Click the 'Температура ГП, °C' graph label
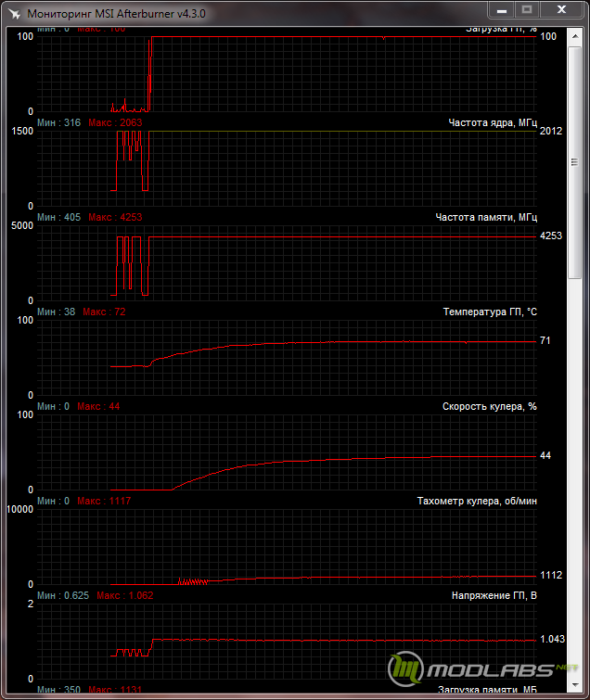 490,312
